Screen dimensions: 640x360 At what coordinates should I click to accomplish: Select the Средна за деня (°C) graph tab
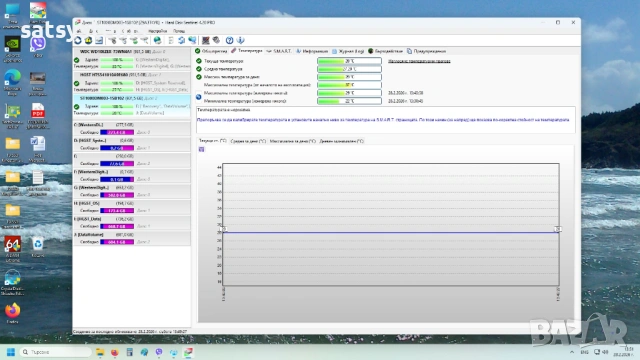[248, 141]
